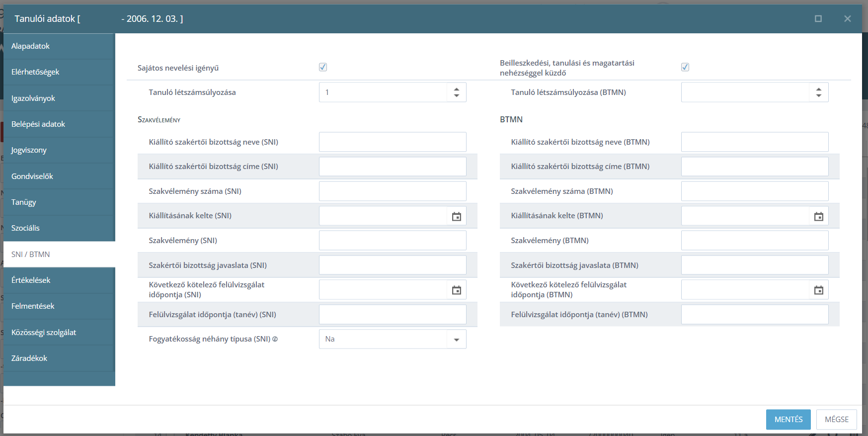
Task: Open the Elérhetőségek tab
Action: (59, 72)
